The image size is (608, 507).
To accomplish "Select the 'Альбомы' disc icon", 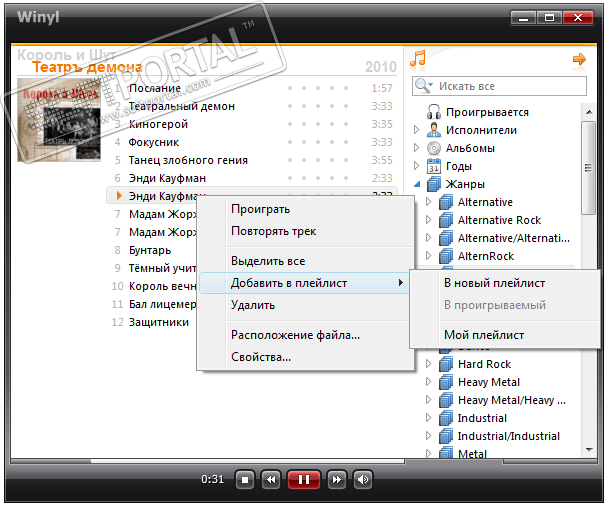I will (x=434, y=148).
